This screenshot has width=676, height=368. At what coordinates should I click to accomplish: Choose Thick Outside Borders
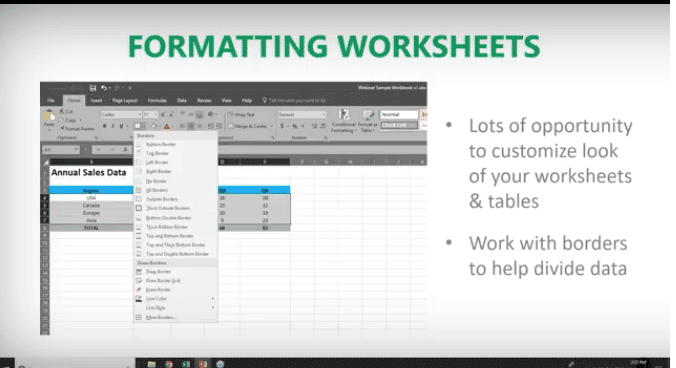pyautogui.click(x=175, y=208)
